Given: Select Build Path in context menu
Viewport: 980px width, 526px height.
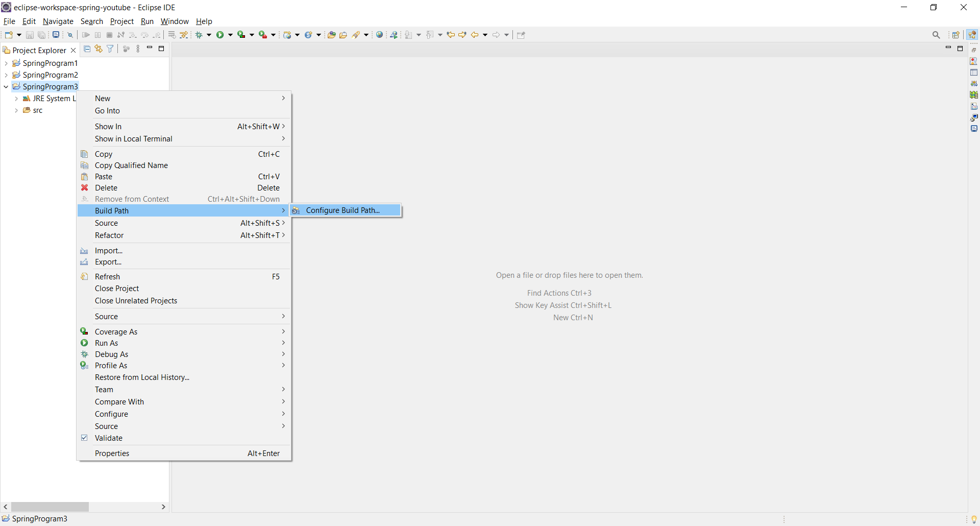Looking at the screenshot, I should (184, 210).
